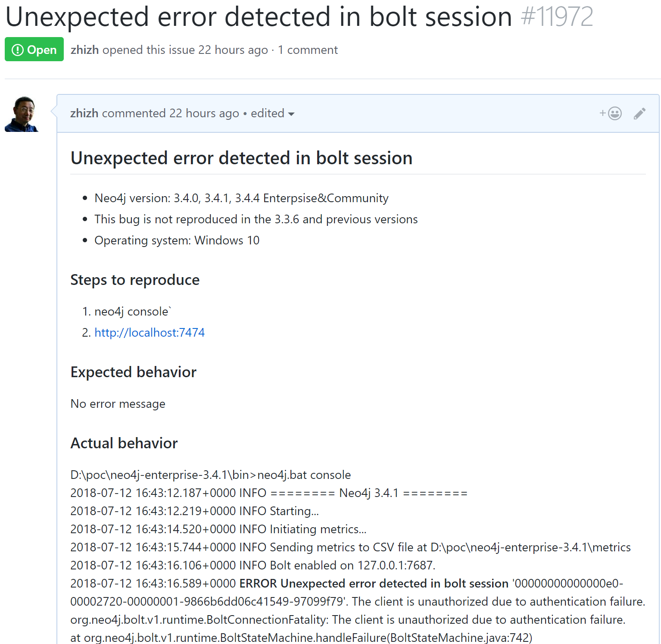The height and width of the screenshot is (644, 661).
Task: Click the Operating system: Windows 10 bullet
Action: (177, 241)
